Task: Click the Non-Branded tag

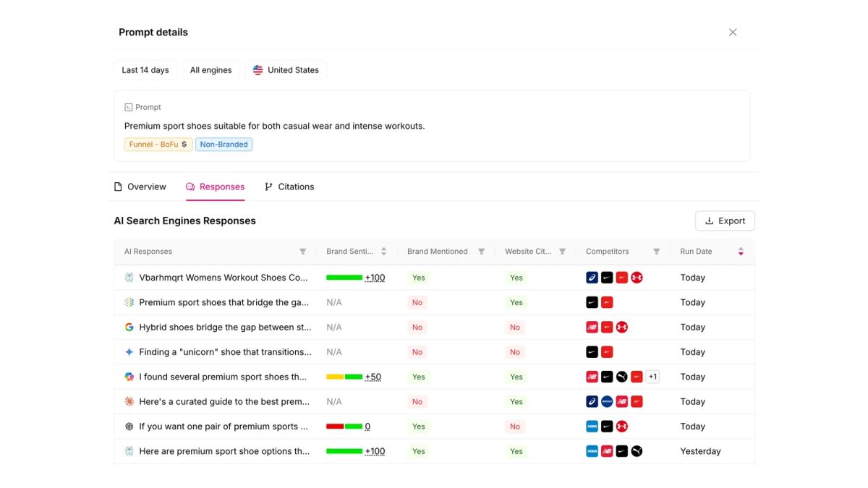Action: [x=224, y=145]
